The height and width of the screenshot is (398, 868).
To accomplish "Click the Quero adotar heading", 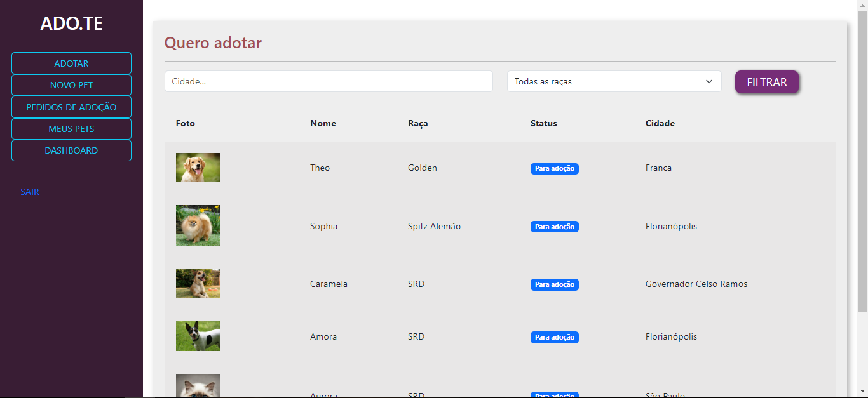I will click(213, 43).
